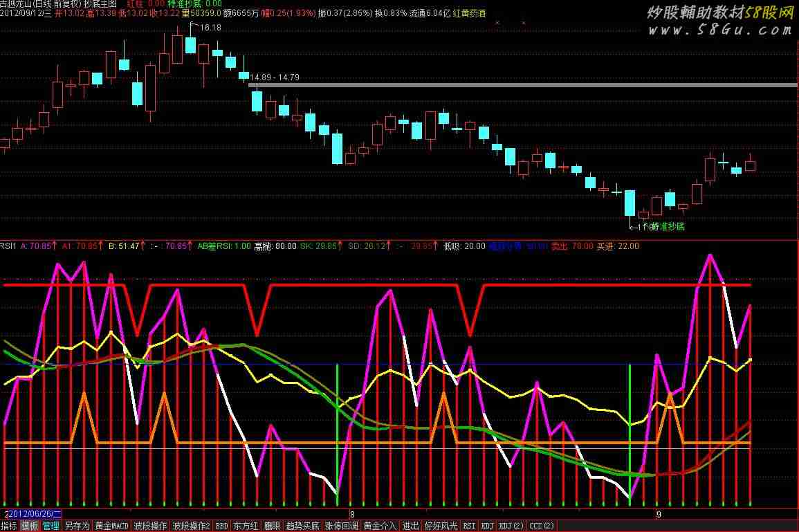Click the 16.18 high price marker

(x=210, y=28)
